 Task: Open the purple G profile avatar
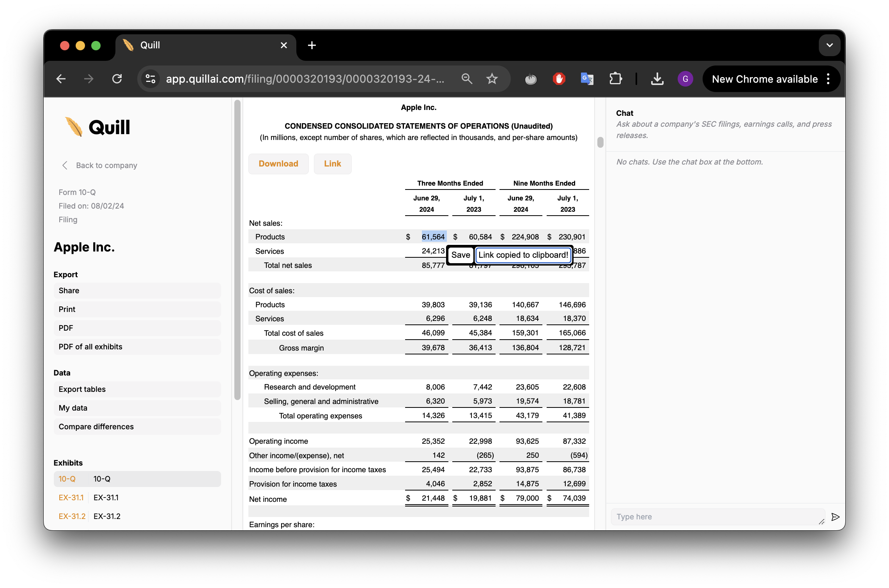click(685, 79)
